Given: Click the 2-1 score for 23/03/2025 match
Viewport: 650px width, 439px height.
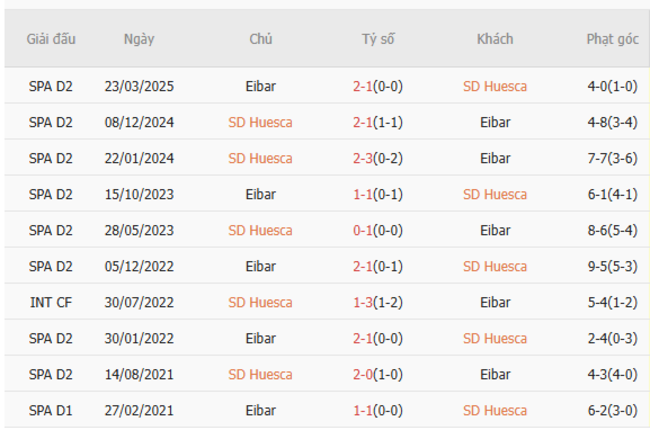Looking at the screenshot, I should coord(363,86).
